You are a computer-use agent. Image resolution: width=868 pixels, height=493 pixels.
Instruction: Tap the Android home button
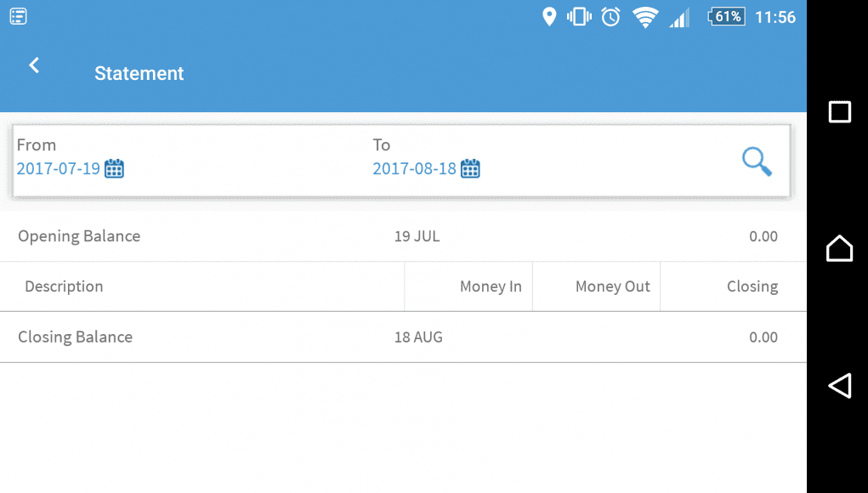click(839, 247)
